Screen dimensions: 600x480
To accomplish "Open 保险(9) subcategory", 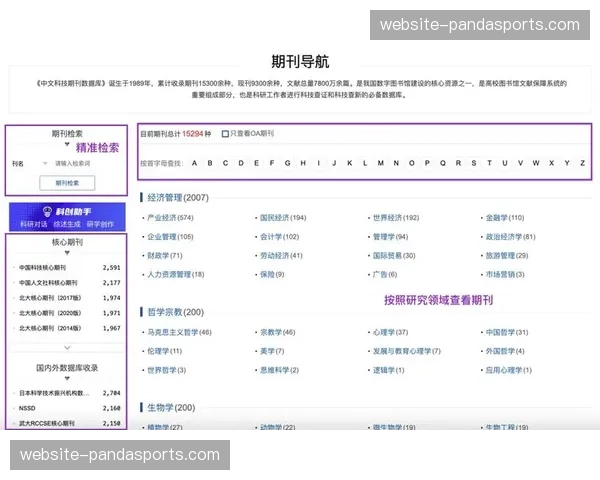I will tap(272, 274).
